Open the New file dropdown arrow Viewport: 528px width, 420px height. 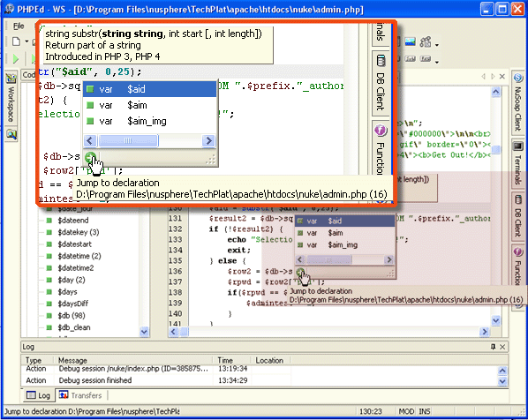tap(26, 41)
